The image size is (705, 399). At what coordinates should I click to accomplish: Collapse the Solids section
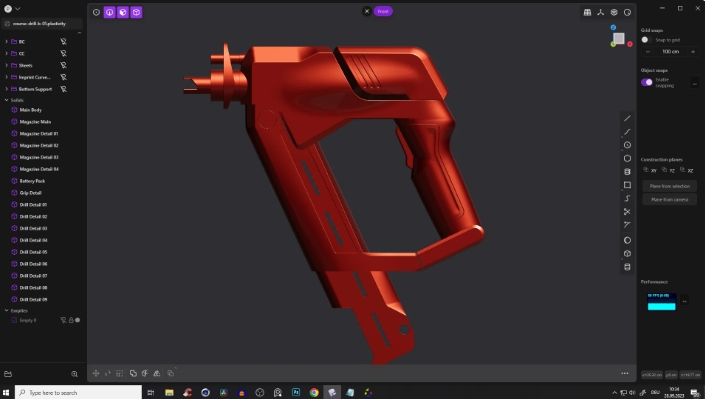(x=6, y=100)
